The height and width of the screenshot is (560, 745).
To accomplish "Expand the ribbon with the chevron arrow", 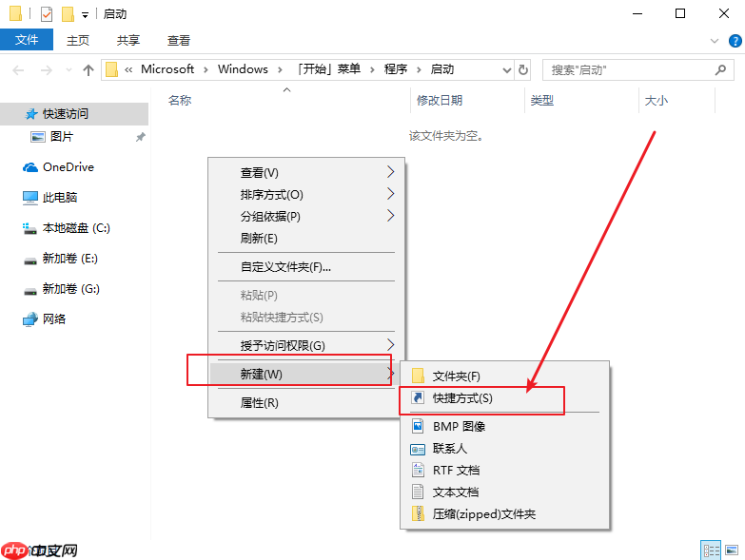I will coord(715,41).
